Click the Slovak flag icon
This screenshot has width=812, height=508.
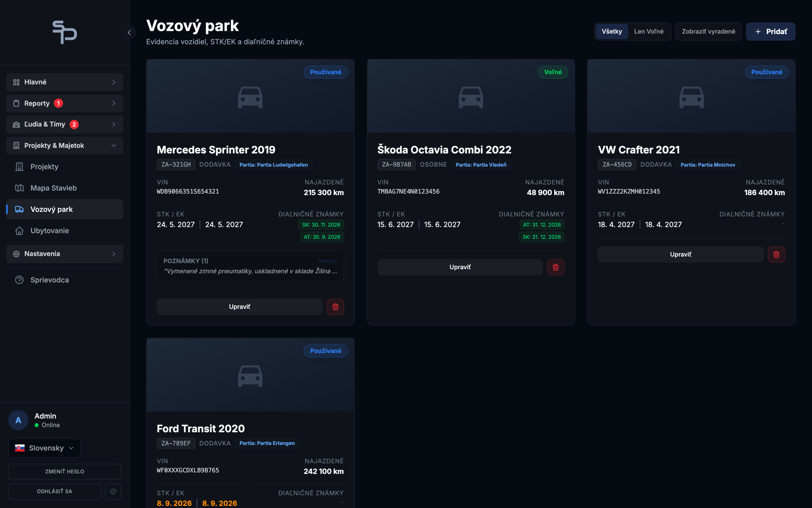point(20,448)
